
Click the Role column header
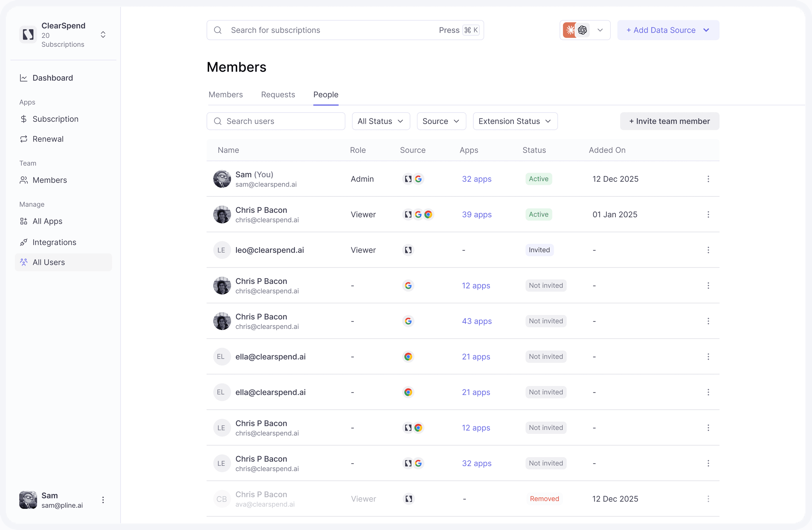click(x=358, y=150)
